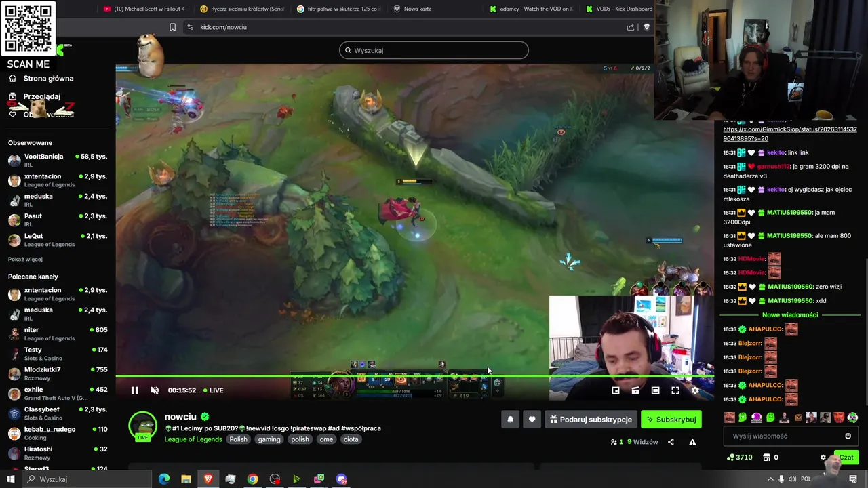Image resolution: width=868 pixels, height=488 pixels.
Task: Open the x.com GimmickSlop link in chat
Action: coord(789,134)
